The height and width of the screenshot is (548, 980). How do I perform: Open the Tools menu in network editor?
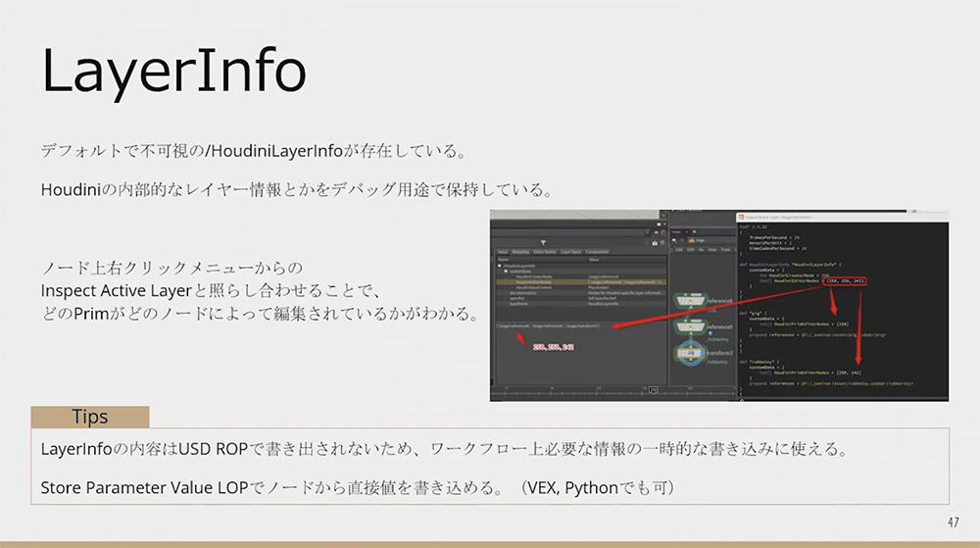point(726,250)
